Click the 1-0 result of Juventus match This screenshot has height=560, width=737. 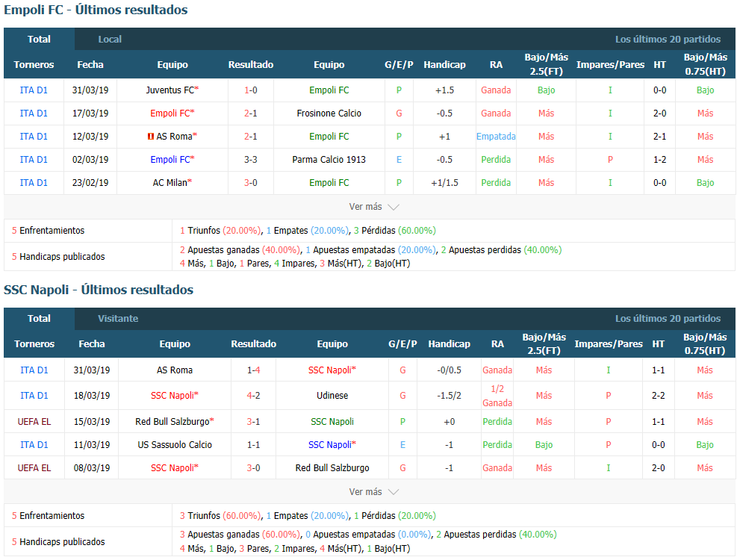(251, 90)
